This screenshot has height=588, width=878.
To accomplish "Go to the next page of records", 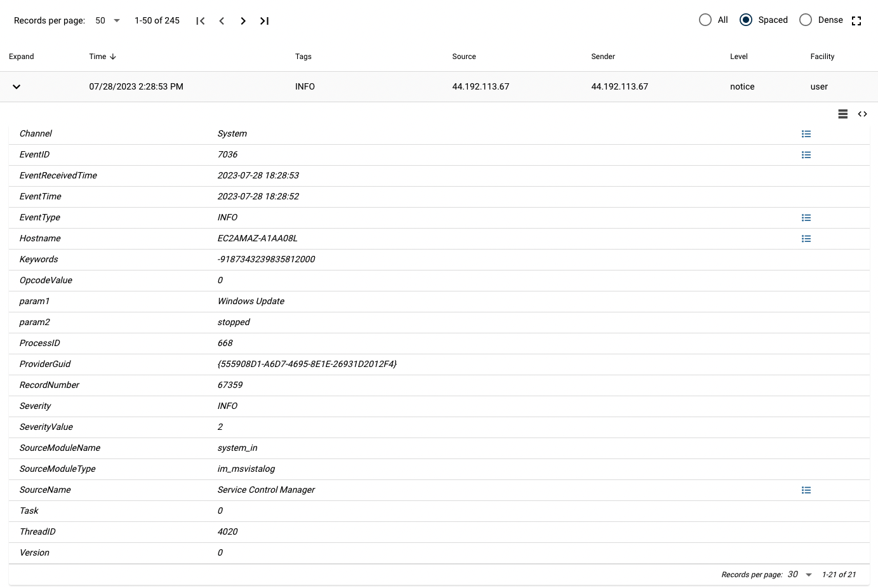I will [x=243, y=21].
